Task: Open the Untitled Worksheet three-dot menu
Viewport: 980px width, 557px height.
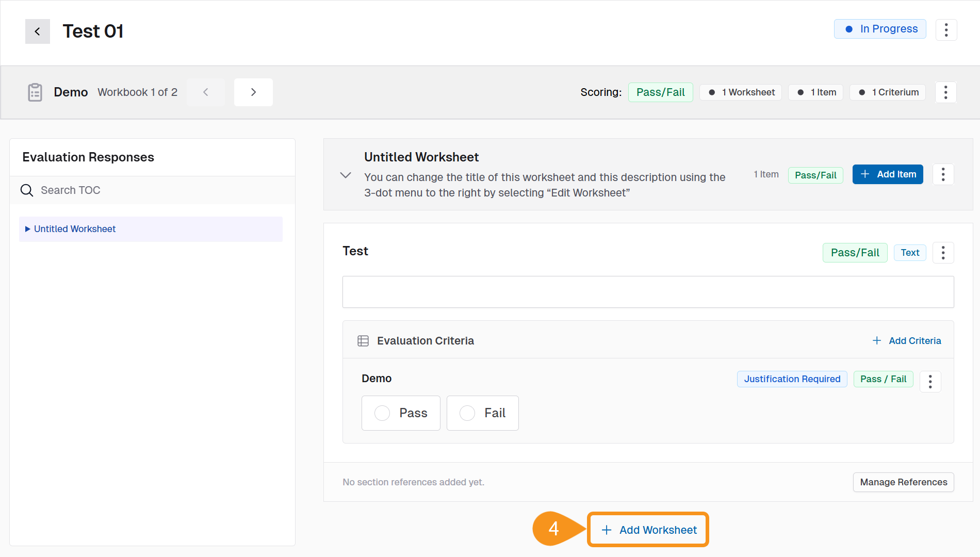Action: (943, 174)
